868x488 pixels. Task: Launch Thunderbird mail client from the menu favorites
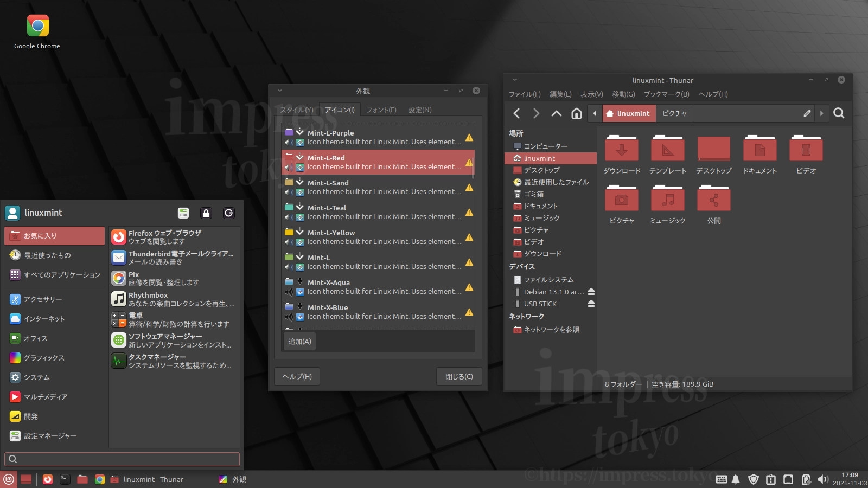click(x=174, y=258)
